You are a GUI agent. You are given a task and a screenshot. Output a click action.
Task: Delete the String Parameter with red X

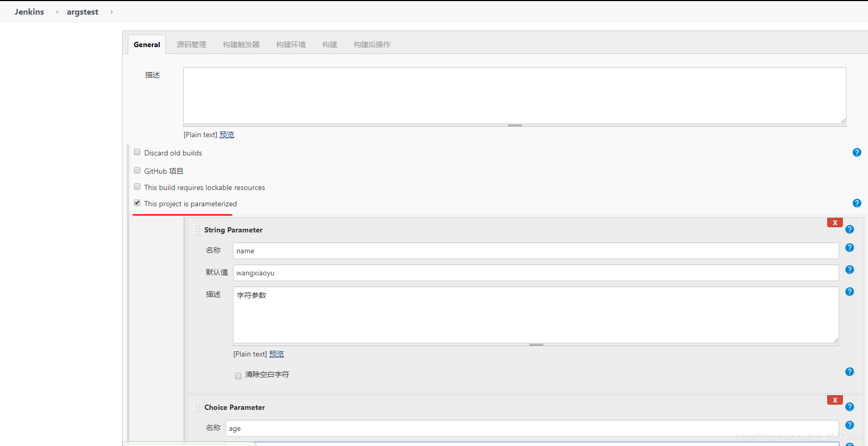835,222
